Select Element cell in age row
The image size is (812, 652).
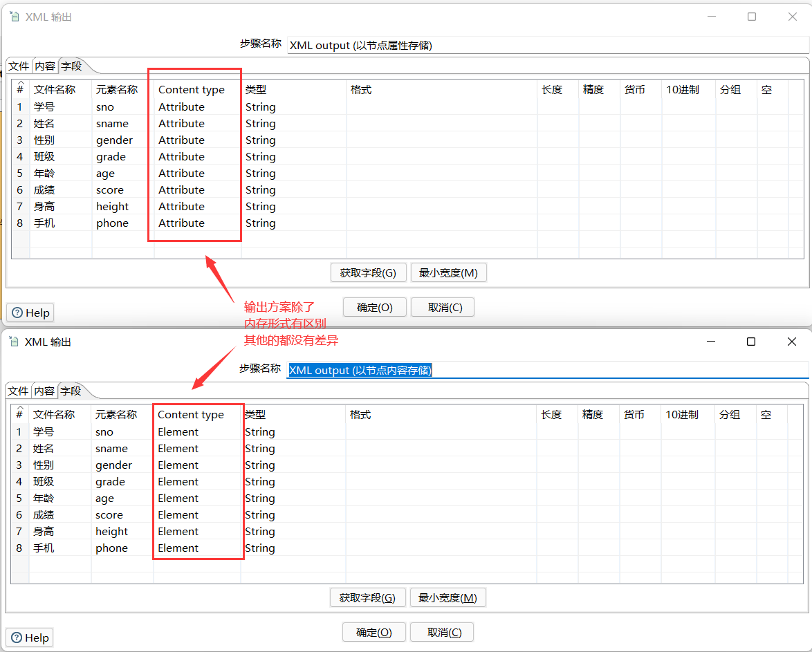coord(197,498)
